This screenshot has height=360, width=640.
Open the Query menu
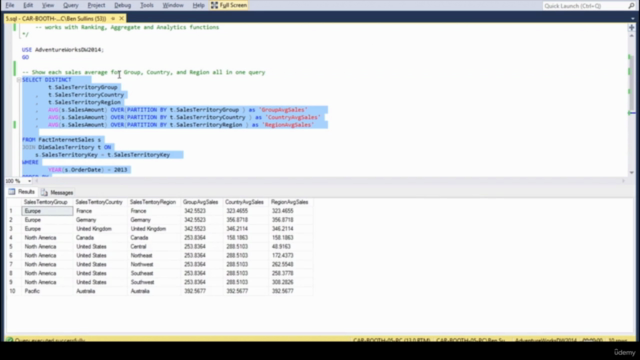[71, 5]
